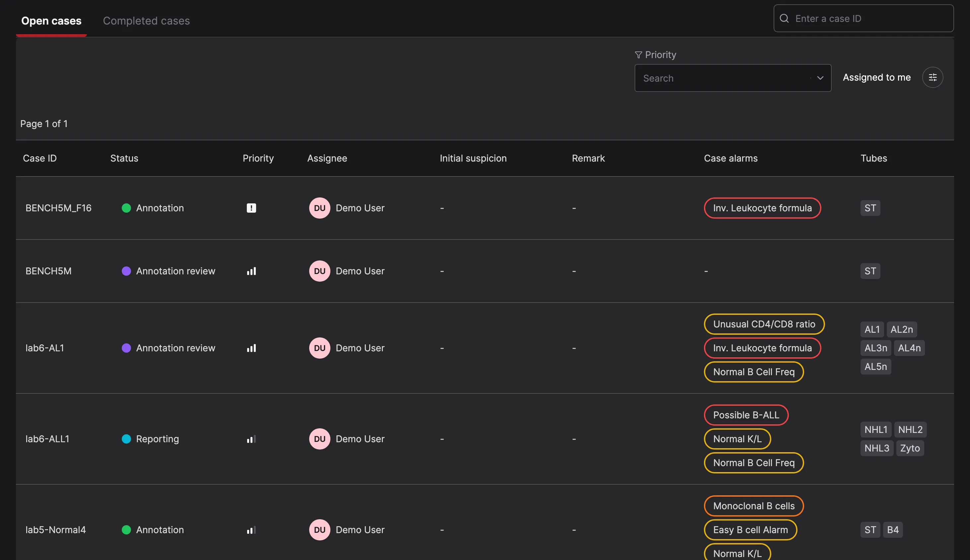Click the NHL3 tube tag
This screenshot has width=970, height=560.
(877, 448)
